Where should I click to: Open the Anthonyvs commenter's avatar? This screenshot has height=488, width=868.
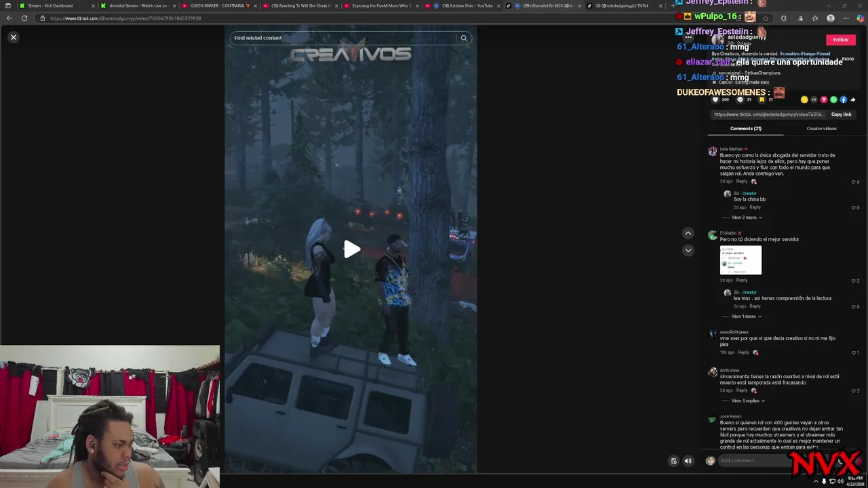pyautogui.click(x=712, y=372)
